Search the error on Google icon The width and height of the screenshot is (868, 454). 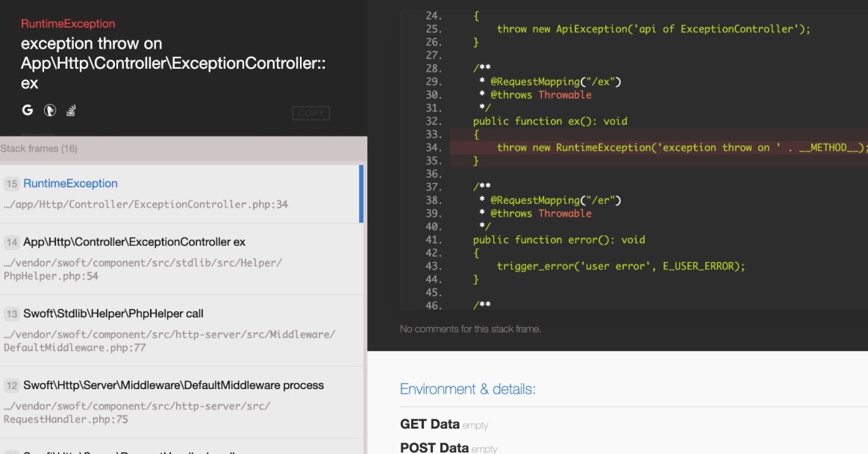click(x=27, y=111)
